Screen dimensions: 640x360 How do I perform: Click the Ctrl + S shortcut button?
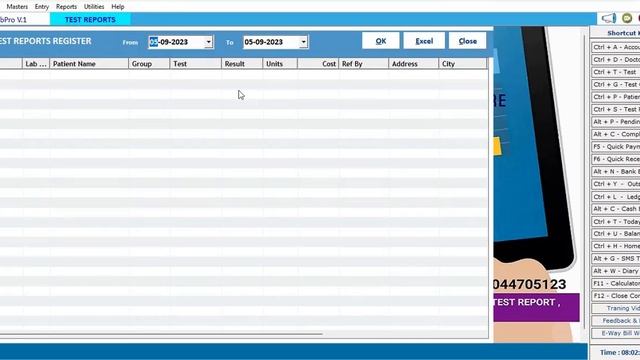coord(616,109)
